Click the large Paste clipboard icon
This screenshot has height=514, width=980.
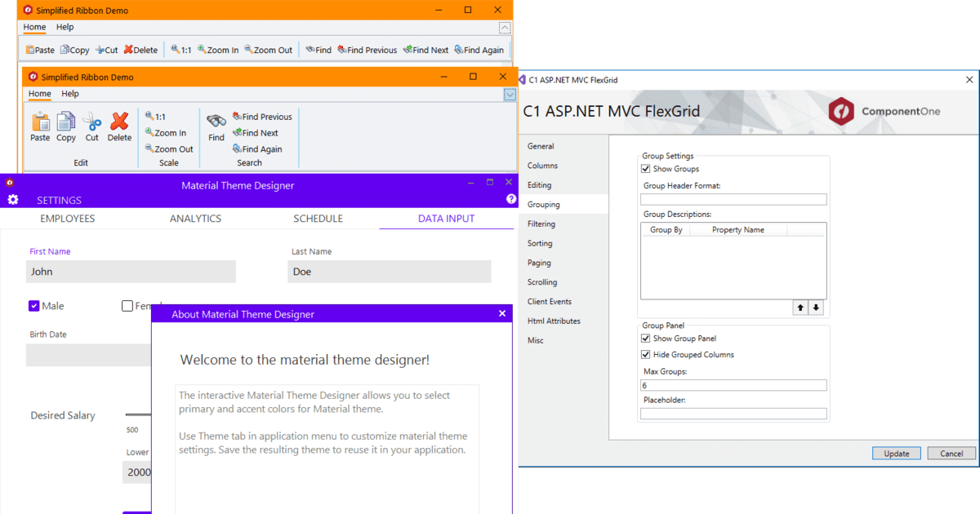click(40, 122)
